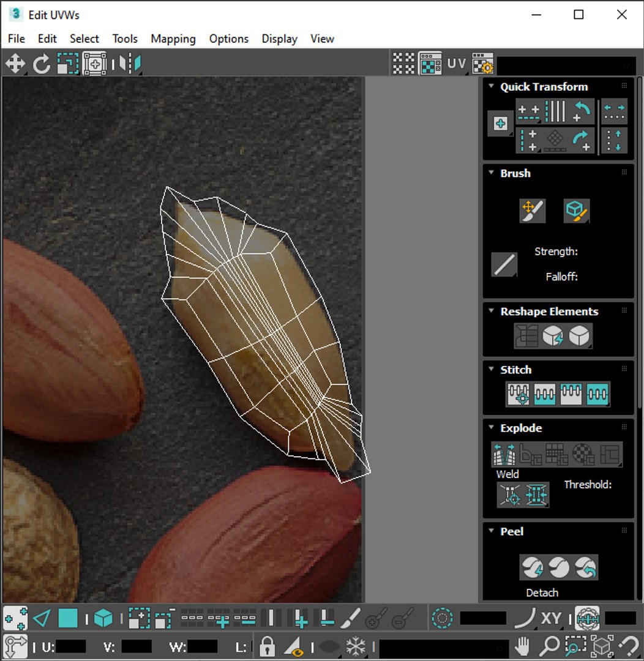Viewport: 644px width, 661px height.
Task: Click the first Stitch icon with target
Action: pos(519,394)
